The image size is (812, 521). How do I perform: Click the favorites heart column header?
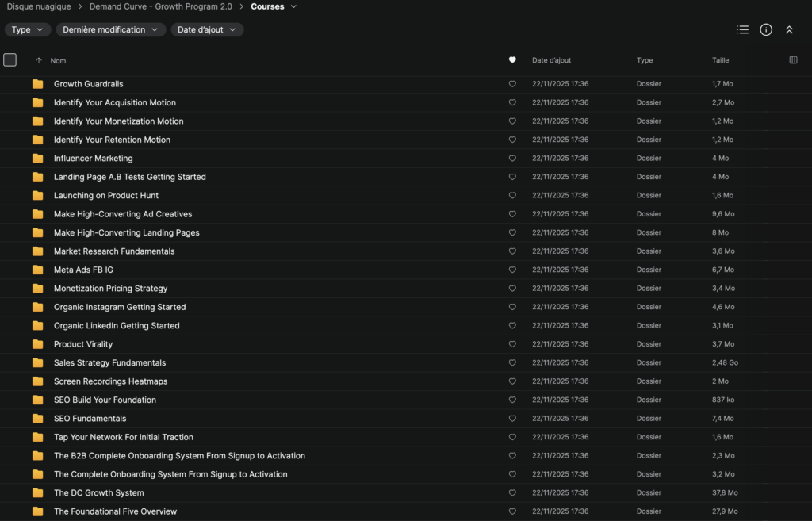pyautogui.click(x=512, y=60)
